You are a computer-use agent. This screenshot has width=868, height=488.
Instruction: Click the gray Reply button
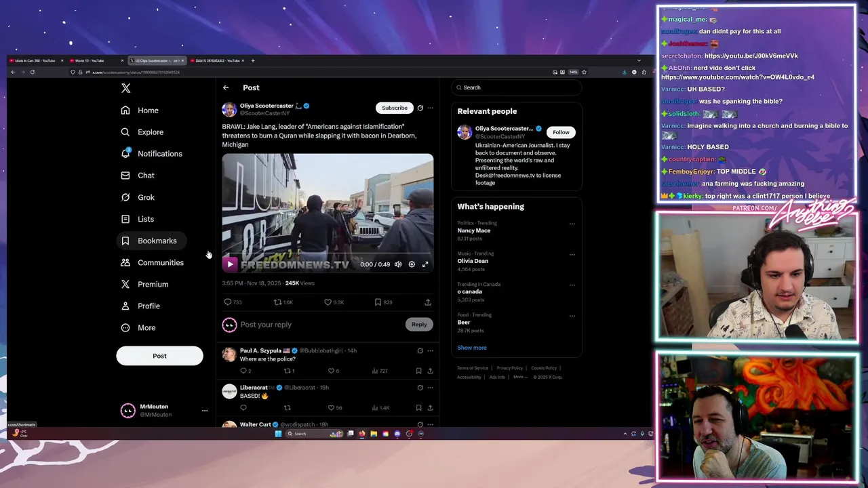point(419,325)
